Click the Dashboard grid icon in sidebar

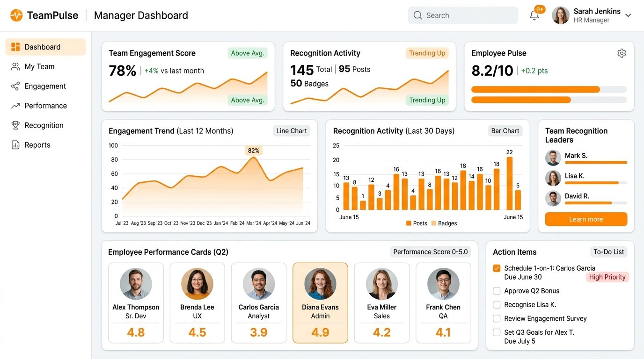pos(15,47)
